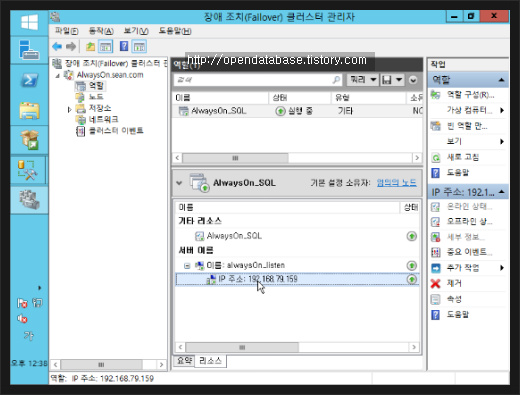
Task: Select the IP 주소: 192.168.79.159 resource row
Action: (x=297, y=279)
